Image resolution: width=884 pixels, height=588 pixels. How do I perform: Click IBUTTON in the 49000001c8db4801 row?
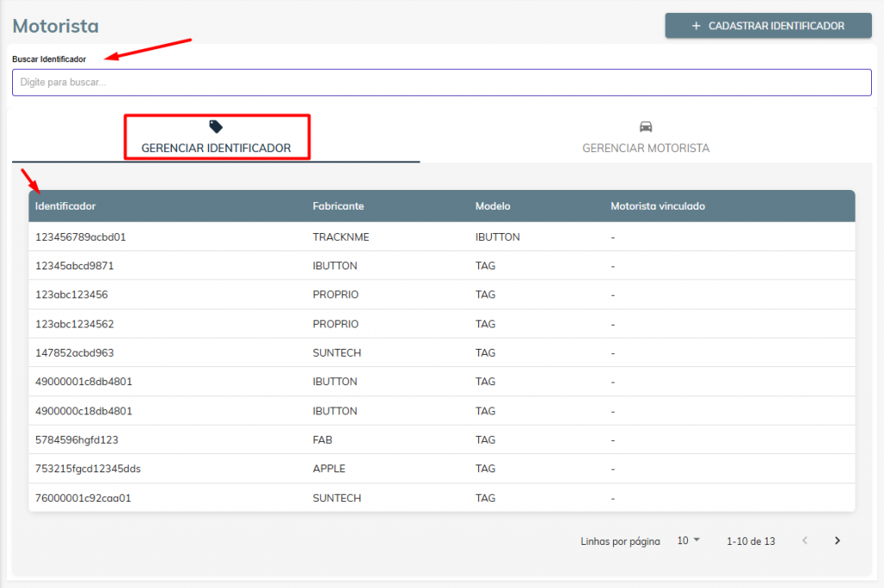click(x=335, y=382)
